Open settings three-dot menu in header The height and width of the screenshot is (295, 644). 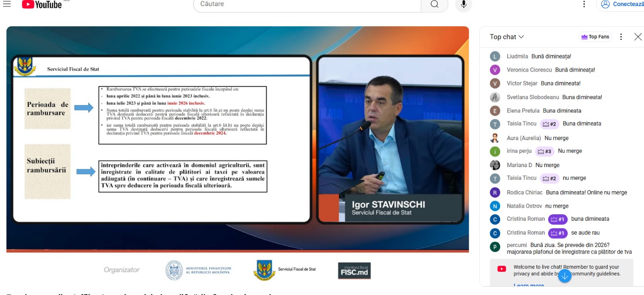(584, 4)
